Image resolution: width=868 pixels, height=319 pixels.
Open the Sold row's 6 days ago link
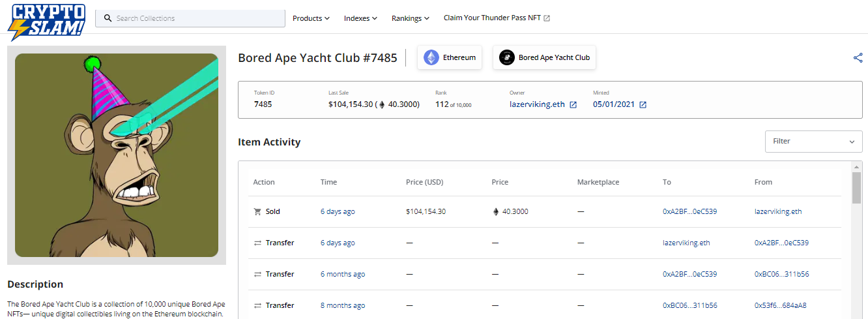tap(338, 211)
